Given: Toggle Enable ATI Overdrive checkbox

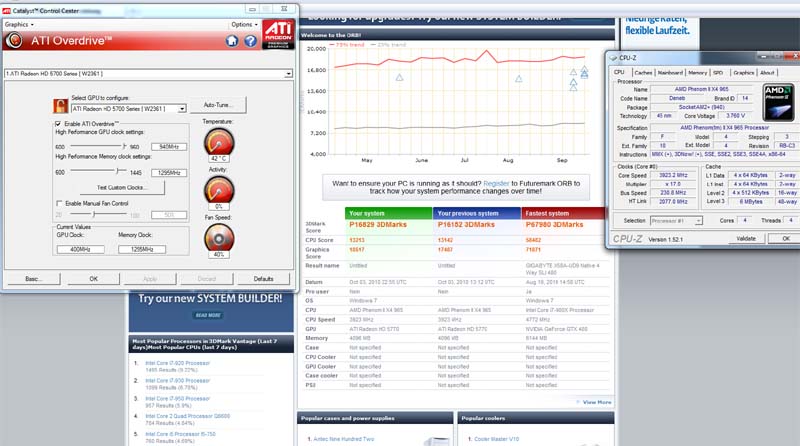Looking at the screenshot, I should pyautogui.click(x=58, y=124).
